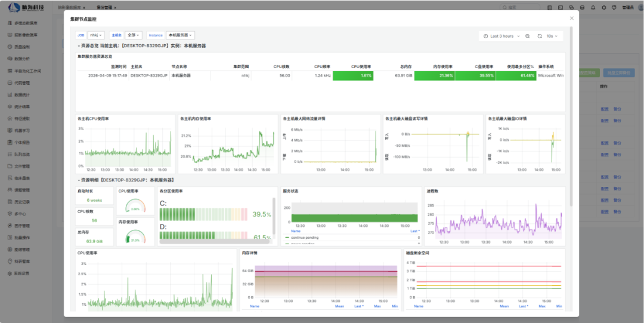Open 机器学习 sidebar item
The image size is (644, 323).
pyautogui.click(x=22, y=131)
